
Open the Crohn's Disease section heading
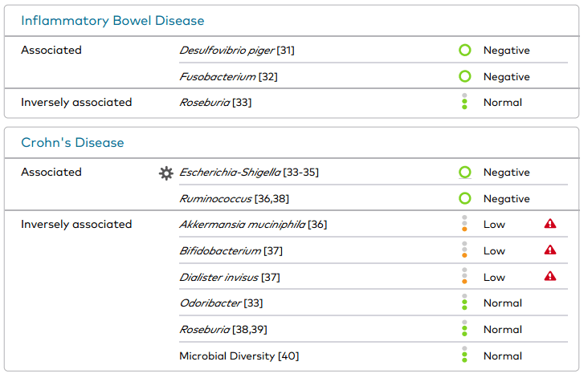click(72, 143)
